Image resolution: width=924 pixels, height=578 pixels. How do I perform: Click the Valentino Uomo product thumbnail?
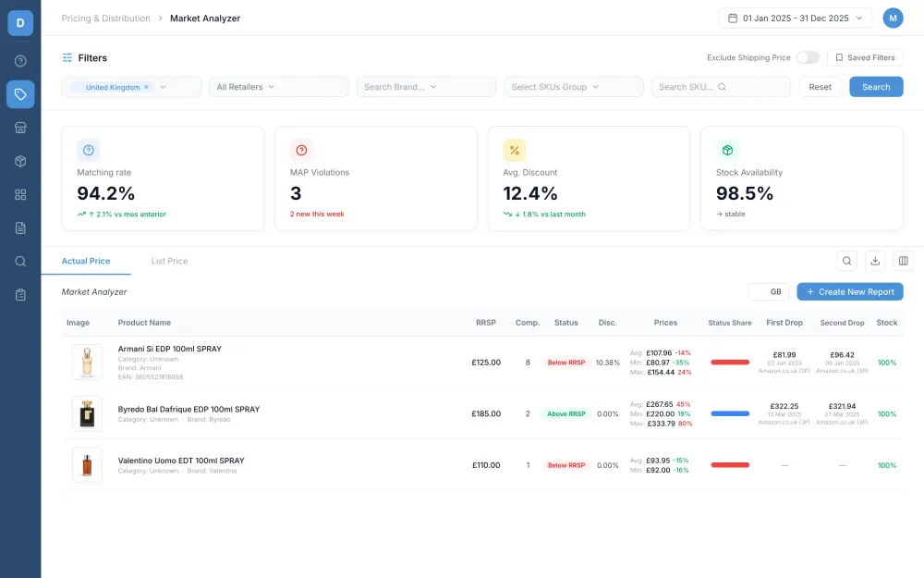tap(87, 465)
